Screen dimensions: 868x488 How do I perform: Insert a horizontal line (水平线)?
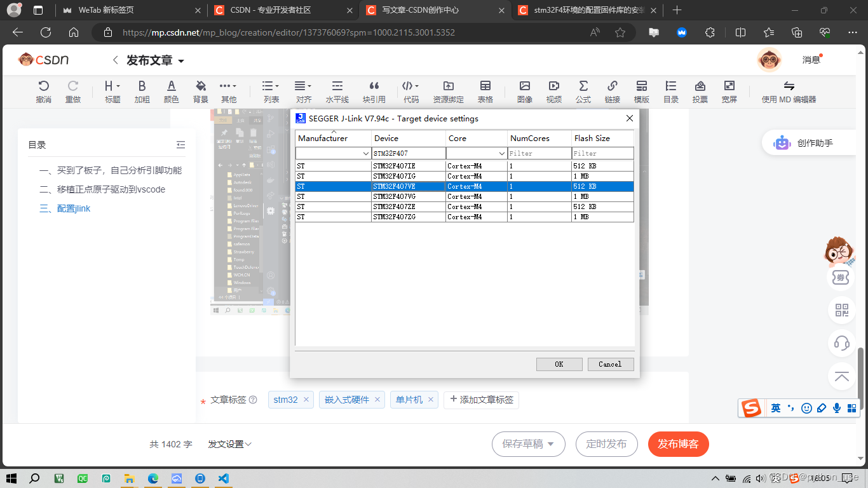tap(337, 91)
